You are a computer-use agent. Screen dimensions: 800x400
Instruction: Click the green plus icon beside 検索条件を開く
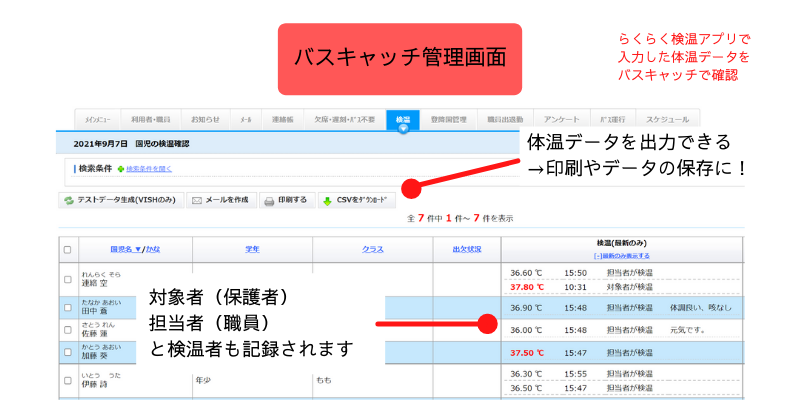coord(121,170)
